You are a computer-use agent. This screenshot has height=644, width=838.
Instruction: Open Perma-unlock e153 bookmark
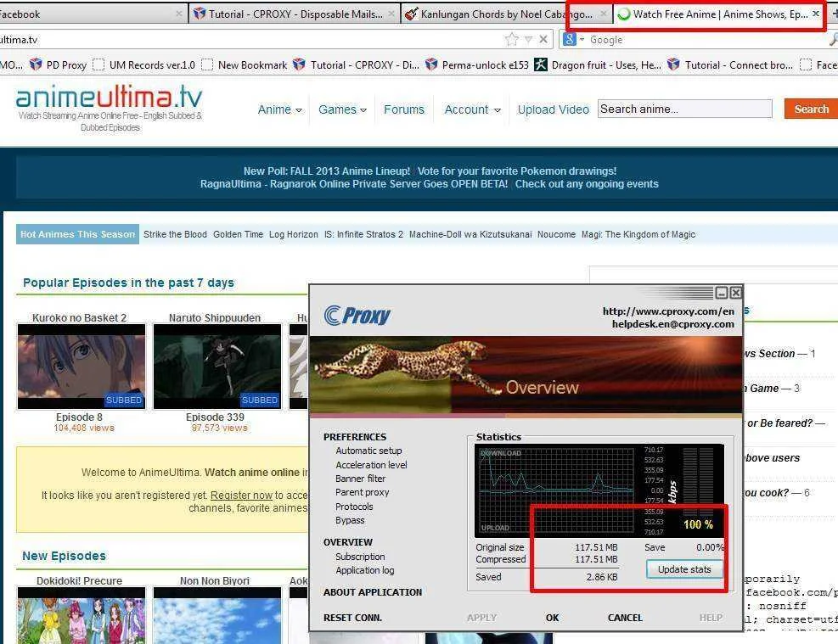pyautogui.click(x=477, y=65)
